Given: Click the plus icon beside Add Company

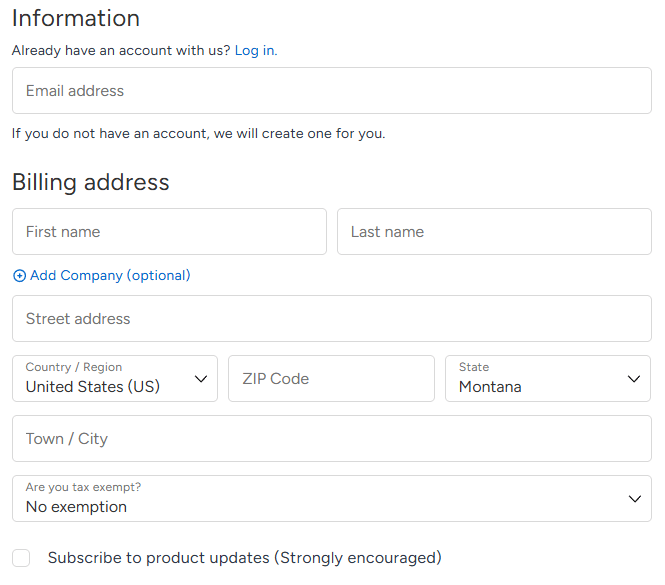Looking at the screenshot, I should [19, 276].
